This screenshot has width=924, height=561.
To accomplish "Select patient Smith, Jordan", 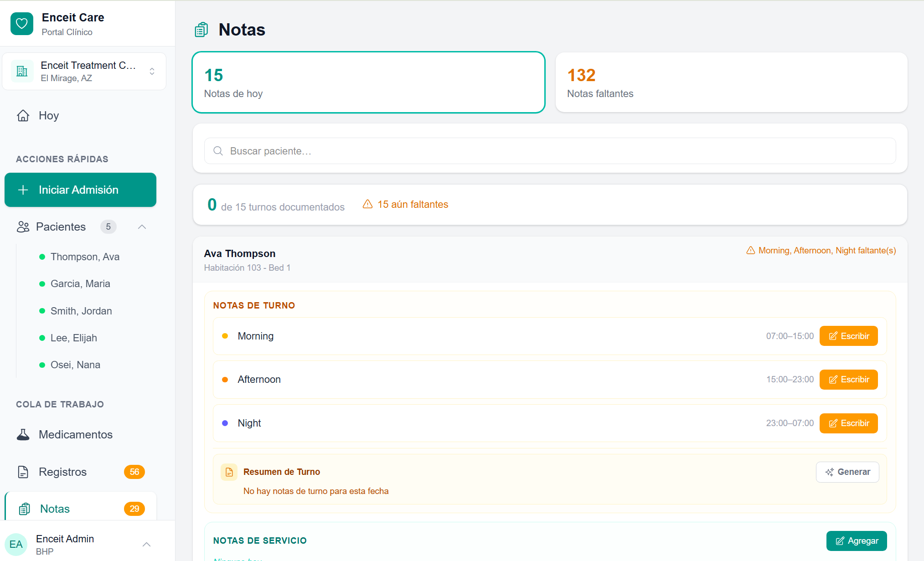I will [81, 311].
